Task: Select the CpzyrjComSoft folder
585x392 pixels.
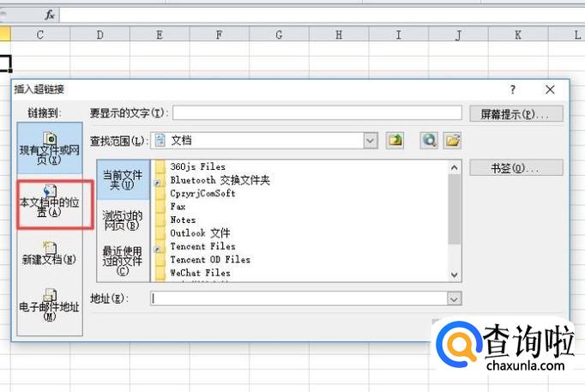Action: (202, 193)
